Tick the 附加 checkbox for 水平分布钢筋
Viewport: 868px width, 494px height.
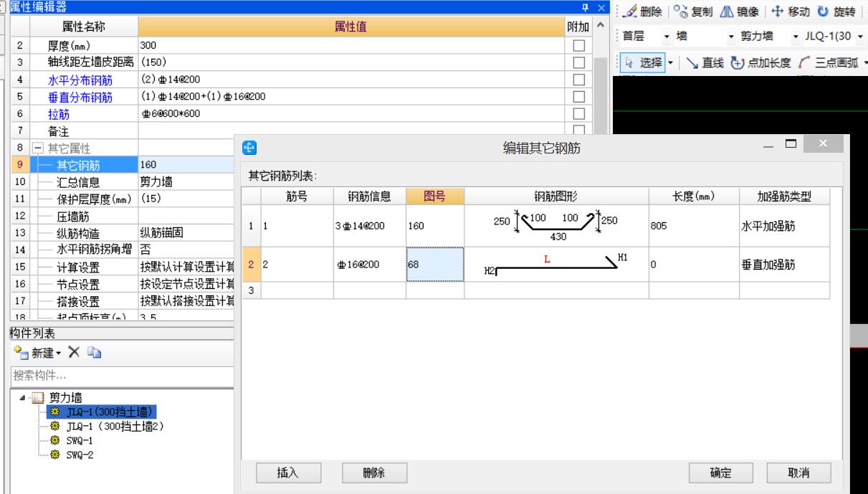581,80
